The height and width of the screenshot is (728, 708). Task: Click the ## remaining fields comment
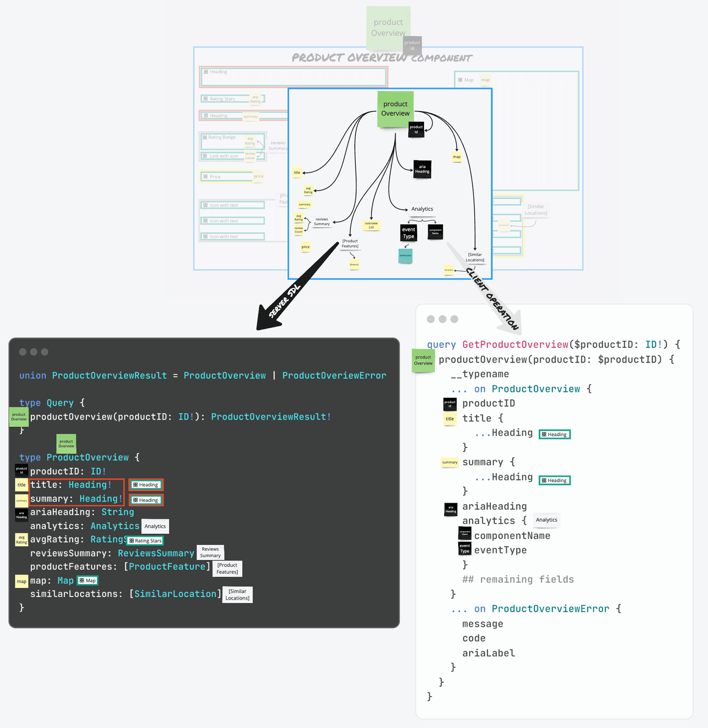click(518, 579)
